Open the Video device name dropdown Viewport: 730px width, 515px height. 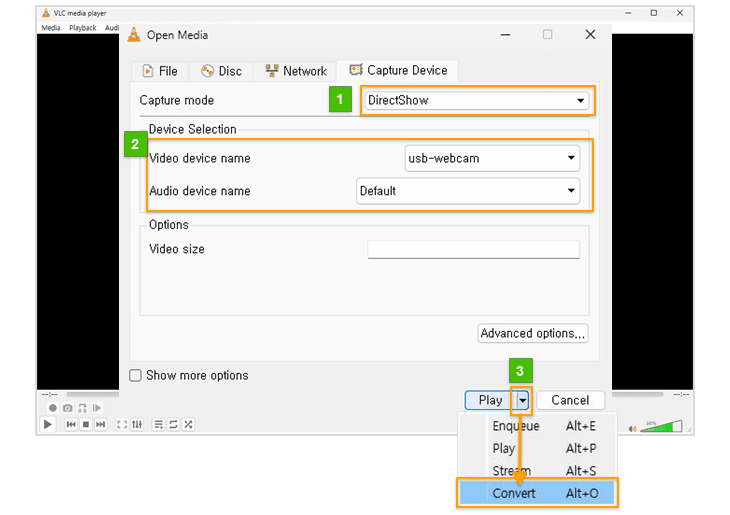492,158
